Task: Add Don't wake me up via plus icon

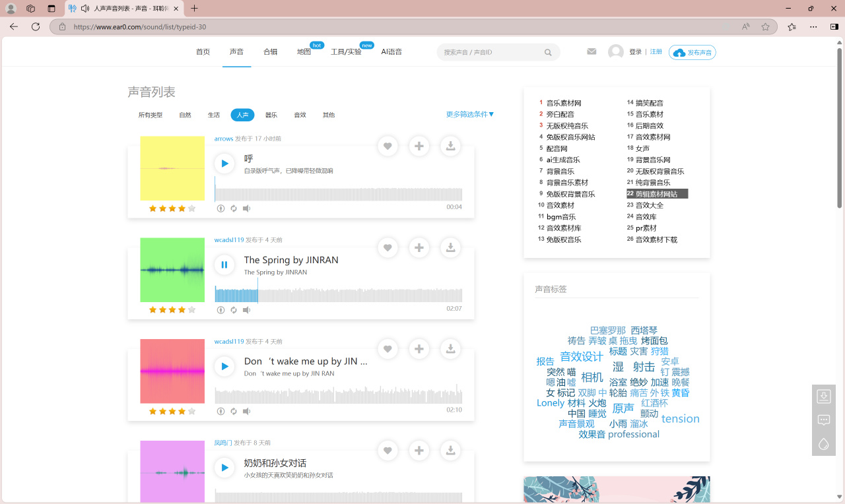Action: (419, 350)
